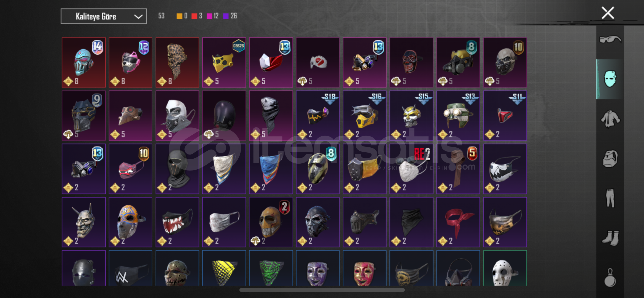This screenshot has width=644, height=298.
Task: Choose the S18 season mask item
Action: [318, 116]
